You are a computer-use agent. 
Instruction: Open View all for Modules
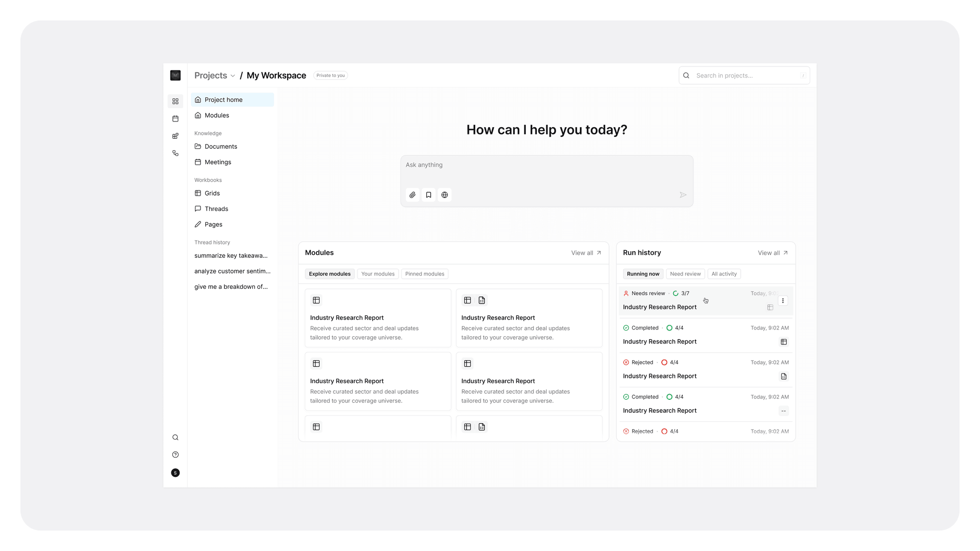[x=586, y=253]
